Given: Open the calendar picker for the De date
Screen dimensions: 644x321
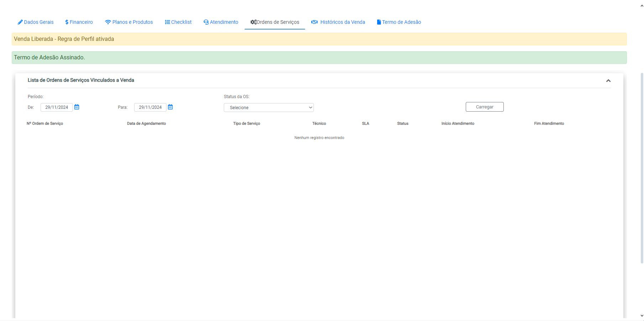Looking at the screenshot, I should 77,107.
